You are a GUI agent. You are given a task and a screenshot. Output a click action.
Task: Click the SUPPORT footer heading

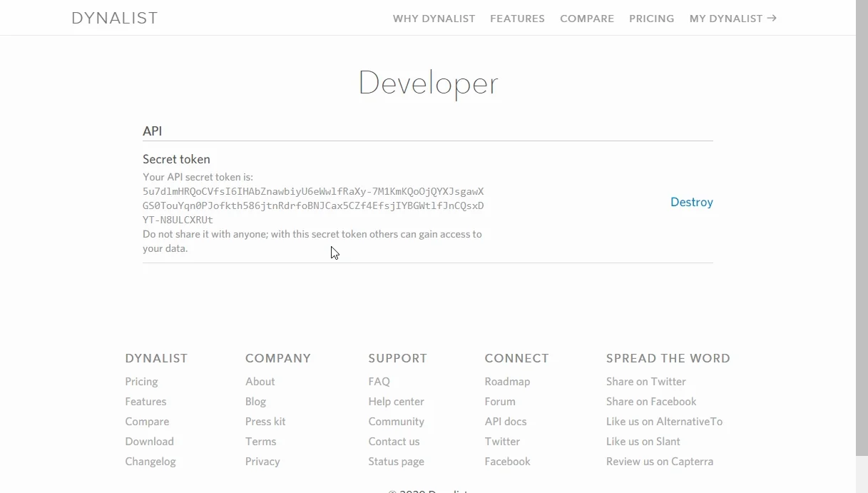point(397,358)
